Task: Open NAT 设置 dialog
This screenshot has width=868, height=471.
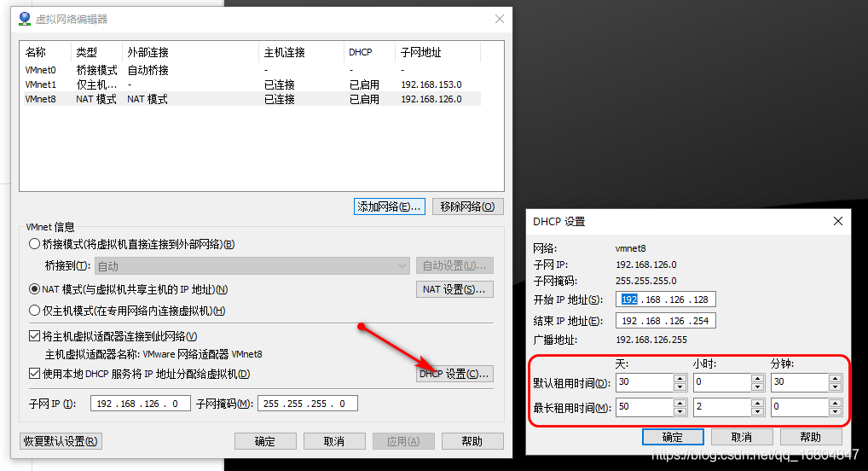Action: click(454, 289)
